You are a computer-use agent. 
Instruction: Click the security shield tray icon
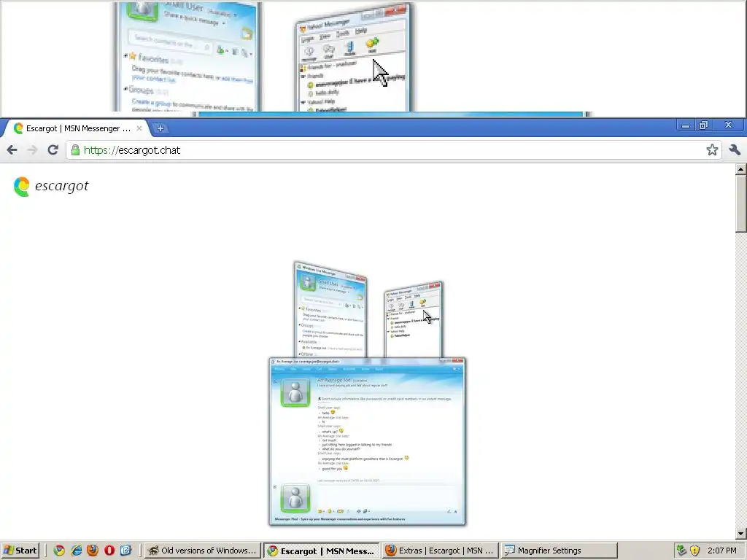click(x=695, y=551)
